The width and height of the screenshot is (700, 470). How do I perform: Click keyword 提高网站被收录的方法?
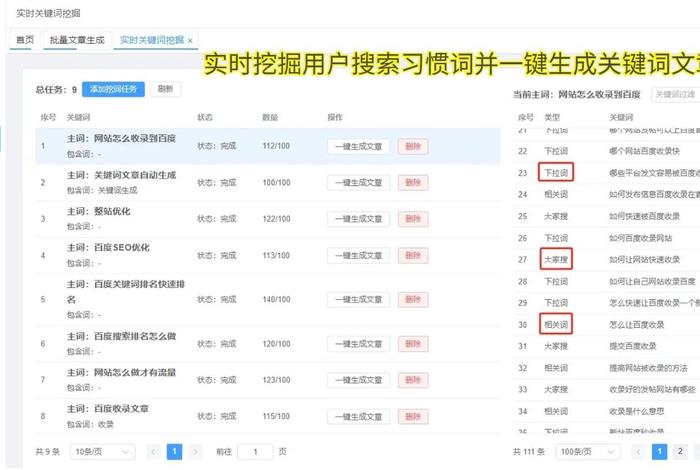(648, 368)
